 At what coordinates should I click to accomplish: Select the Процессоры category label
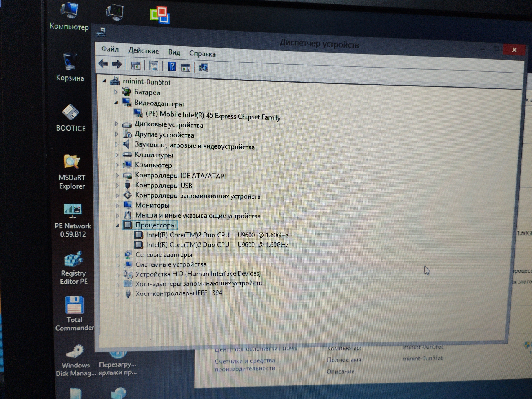[x=155, y=225]
